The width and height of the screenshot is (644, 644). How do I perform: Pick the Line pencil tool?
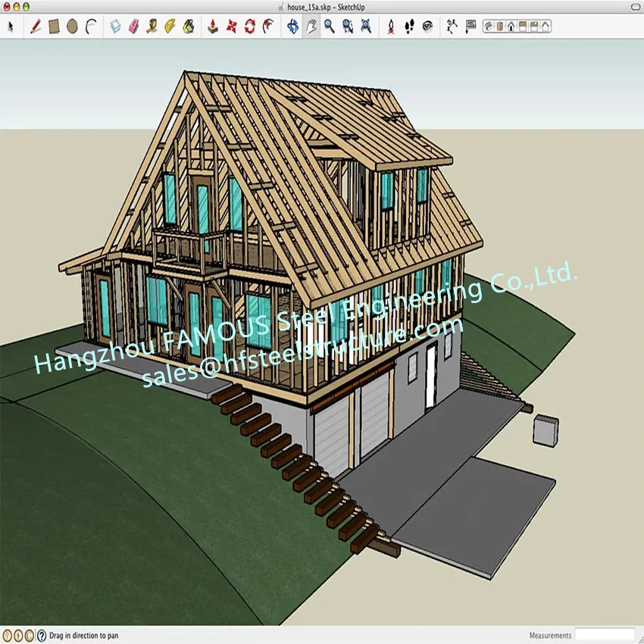click(36, 27)
